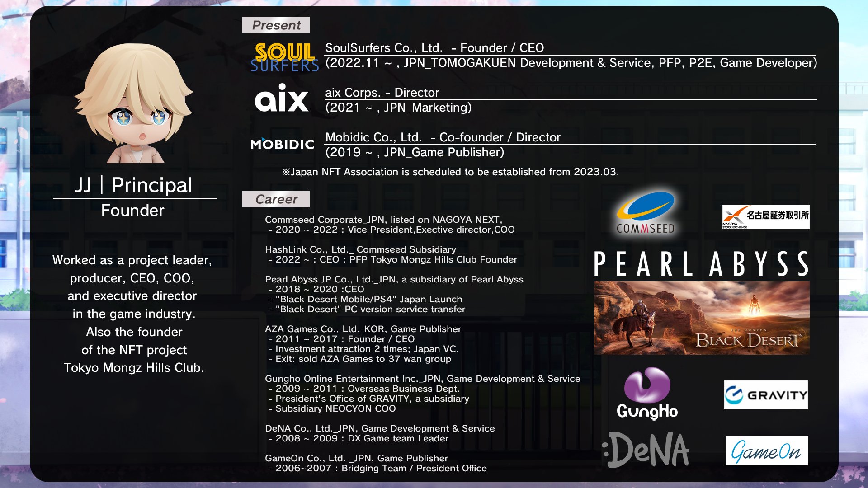868x488 pixels.
Task: Click the Black Desert game banner image
Action: 701,318
